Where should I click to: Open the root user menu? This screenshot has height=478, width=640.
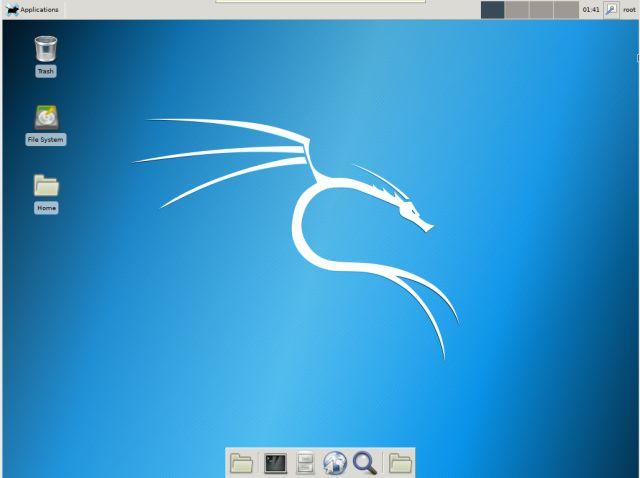click(630, 9)
